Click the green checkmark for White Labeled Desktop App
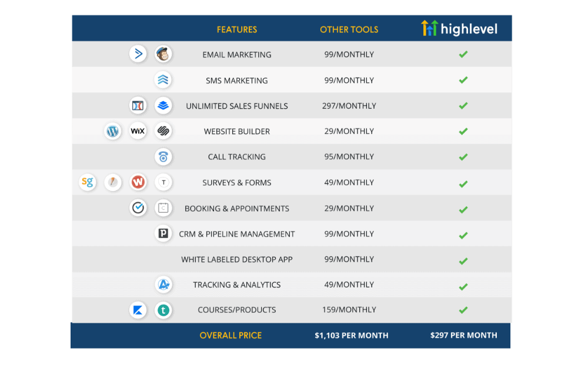Image resolution: width=588 pixels, height=365 pixels. click(x=463, y=261)
